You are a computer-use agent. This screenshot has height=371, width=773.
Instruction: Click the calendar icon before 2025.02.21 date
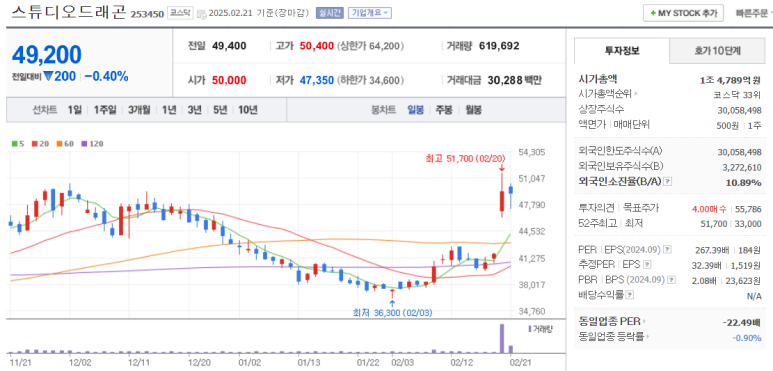201,14
